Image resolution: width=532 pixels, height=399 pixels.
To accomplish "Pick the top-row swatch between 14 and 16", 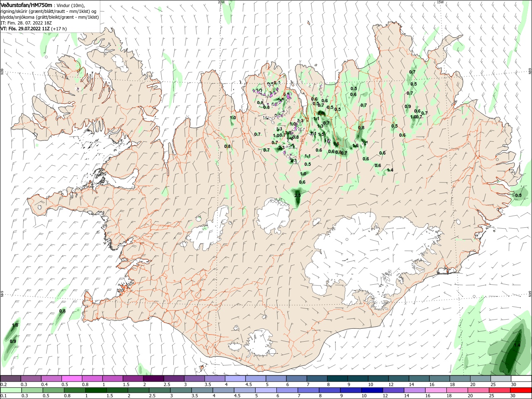I will tap(419, 379).
